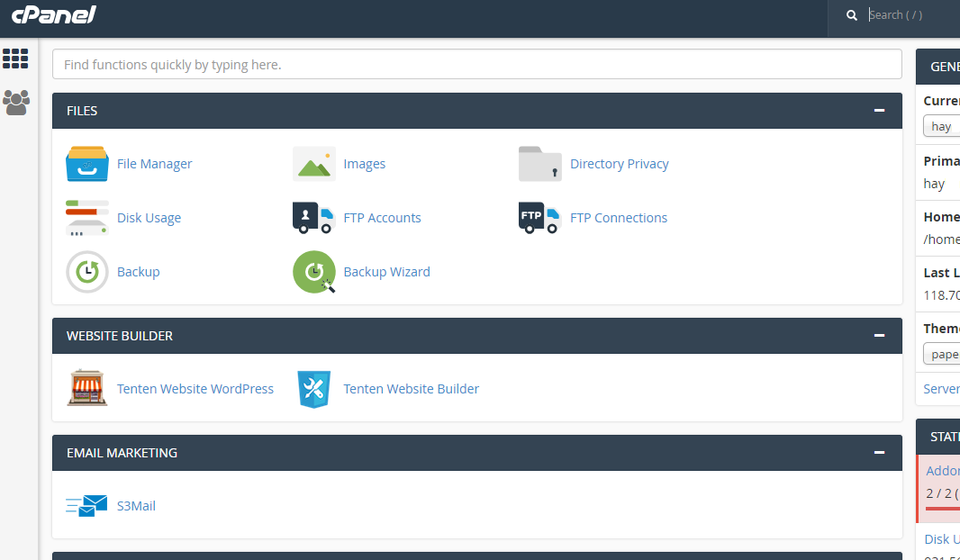
Task: Open the FTP Accounts truck icon
Action: click(314, 217)
